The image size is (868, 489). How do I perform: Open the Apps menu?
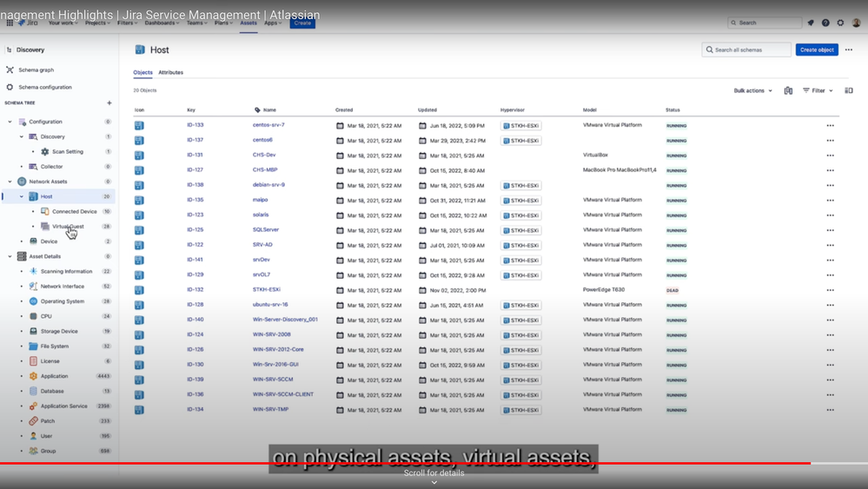coord(272,23)
